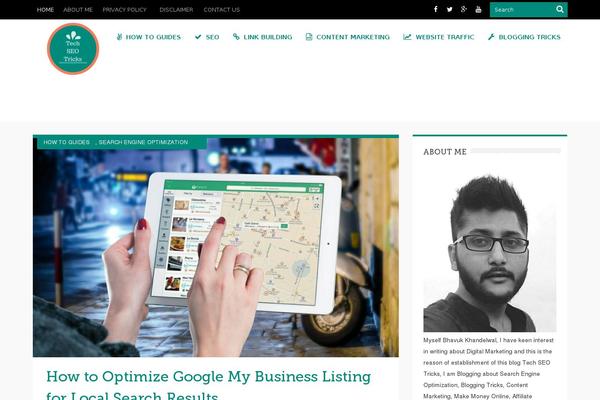This screenshot has width=600, height=400.
Task: Open the Optimize Google My Business article title
Action: point(209,385)
